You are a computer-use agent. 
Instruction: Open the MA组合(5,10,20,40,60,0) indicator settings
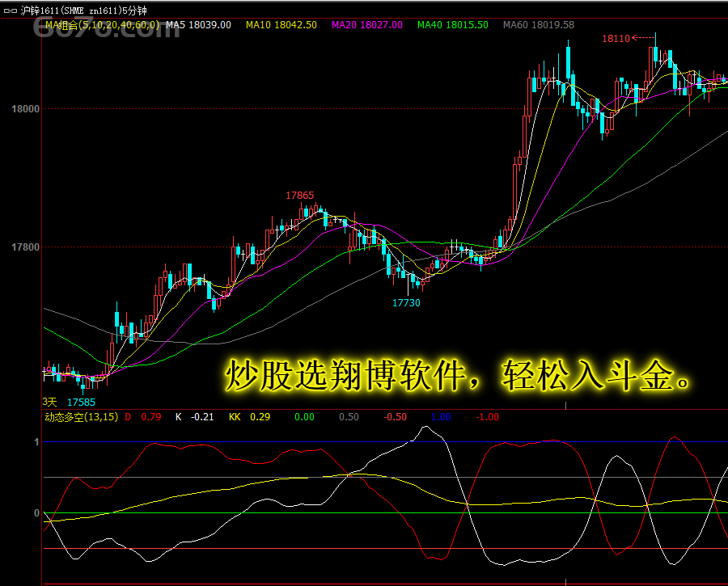tap(102, 25)
